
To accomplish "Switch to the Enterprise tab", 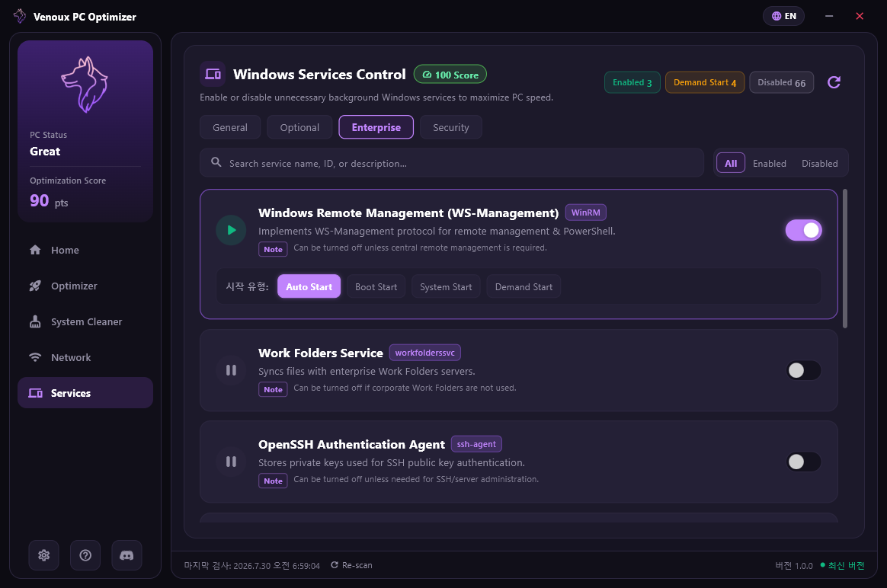I will 376,127.
